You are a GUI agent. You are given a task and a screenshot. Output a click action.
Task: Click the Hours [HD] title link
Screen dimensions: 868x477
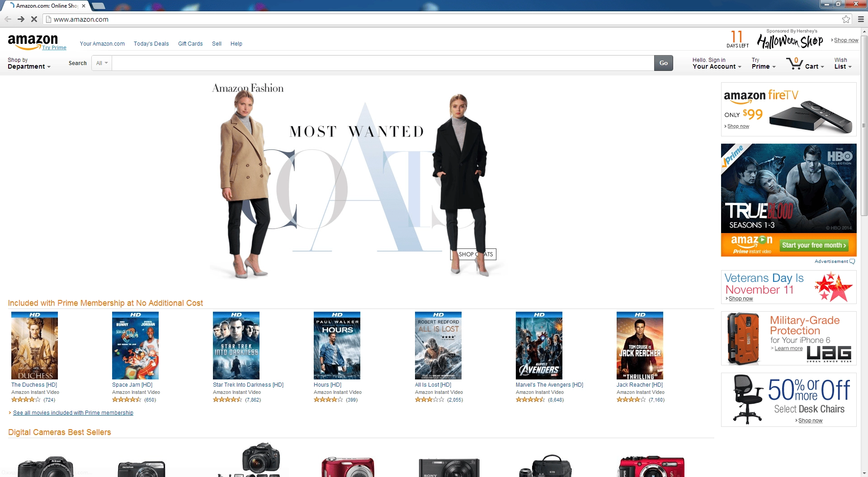pos(327,385)
